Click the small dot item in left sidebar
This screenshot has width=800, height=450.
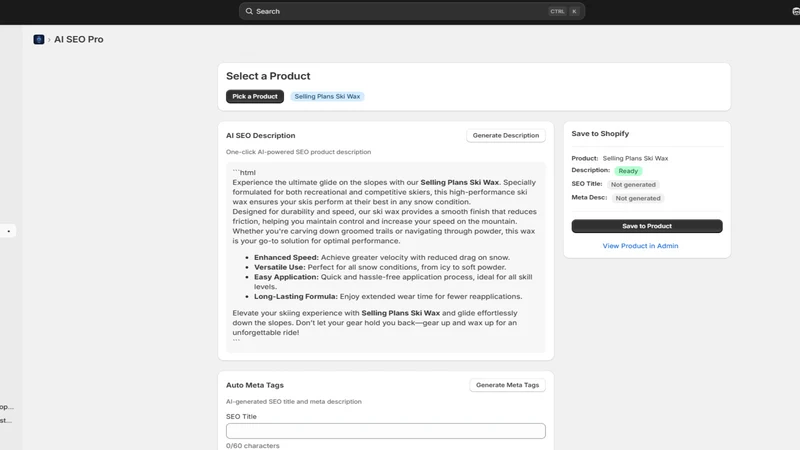pyautogui.click(x=8, y=231)
